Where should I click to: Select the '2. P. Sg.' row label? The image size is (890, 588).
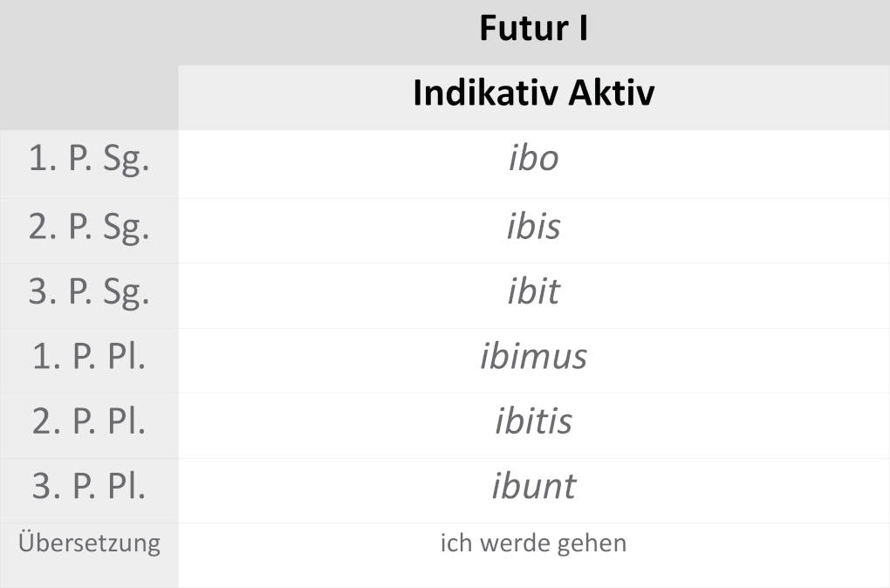(89, 227)
